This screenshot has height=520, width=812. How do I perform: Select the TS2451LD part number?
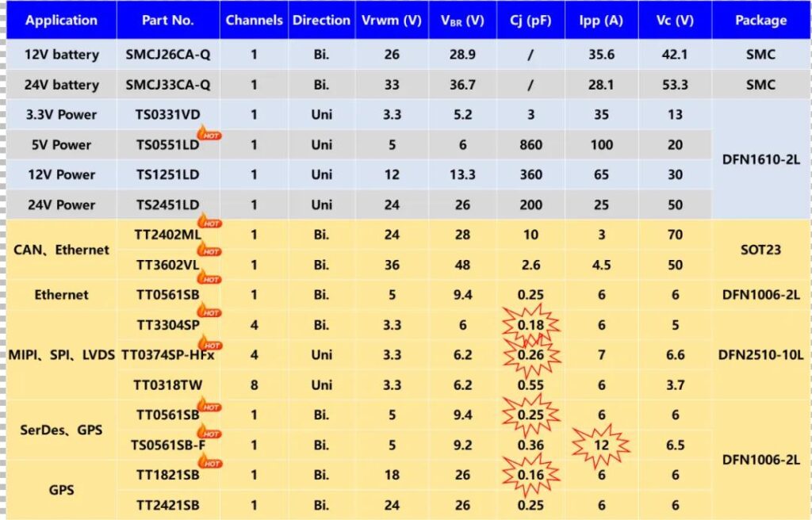168,205
